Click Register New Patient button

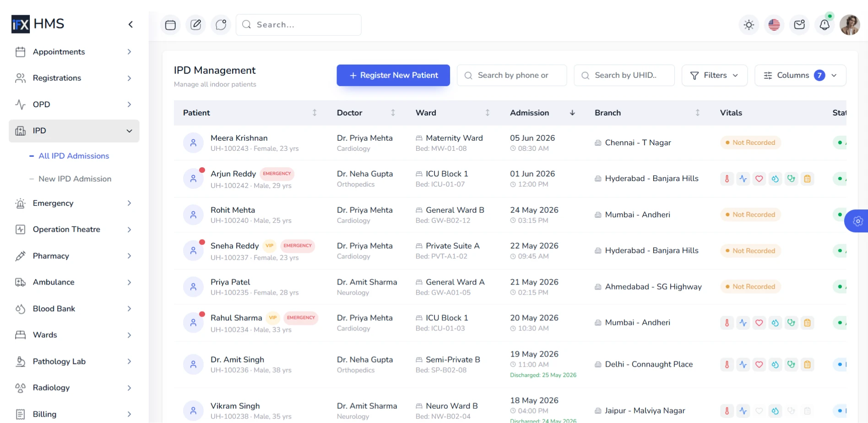[x=393, y=75]
